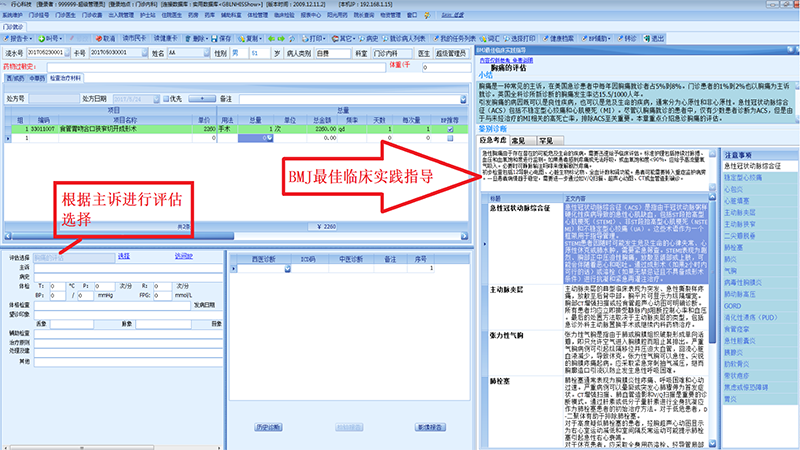Click the 病史 history toolbar icon
800x450 pixels.
pyautogui.click(x=361, y=39)
